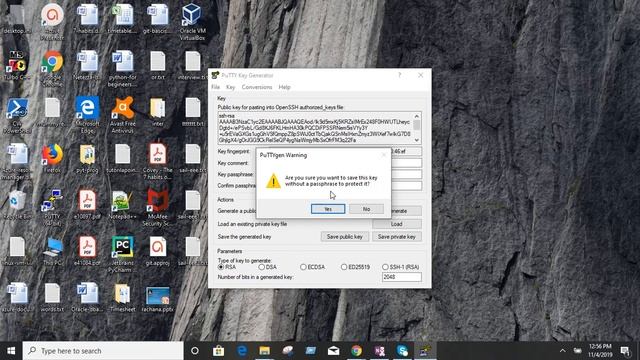The image size is (640, 360).
Task: Click Save private key button
Action: point(397,237)
